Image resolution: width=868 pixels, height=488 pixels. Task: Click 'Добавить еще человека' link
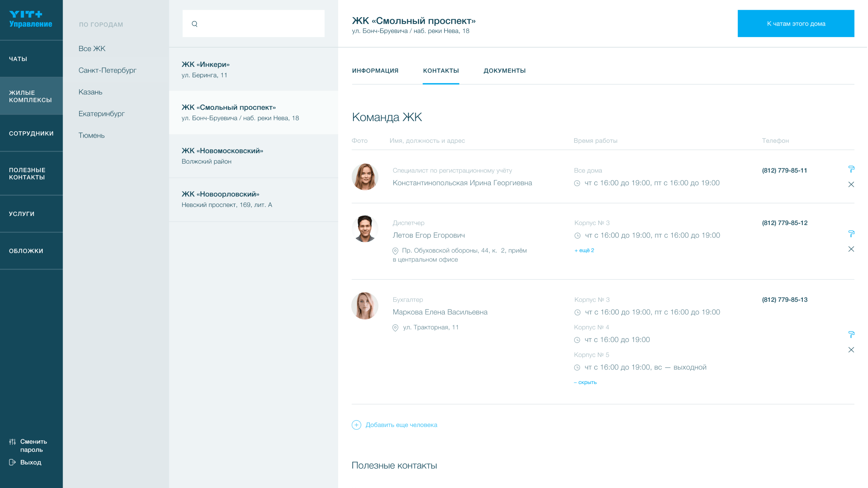pos(401,425)
